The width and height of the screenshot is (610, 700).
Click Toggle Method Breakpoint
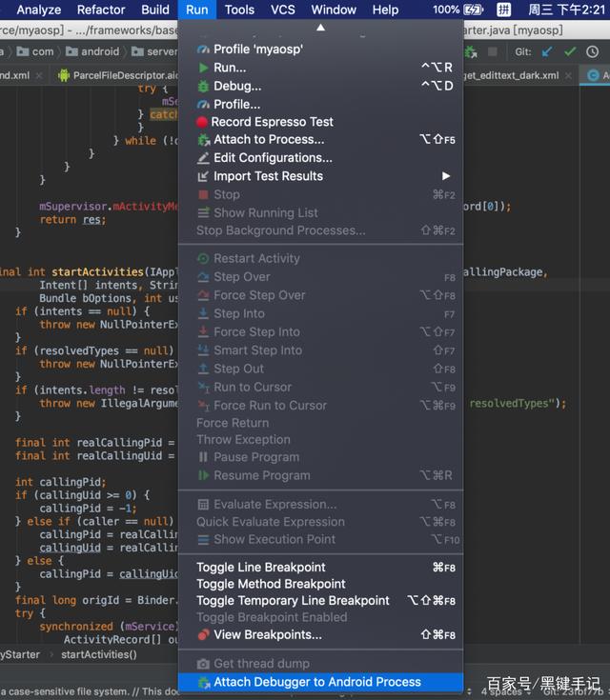pos(320,584)
